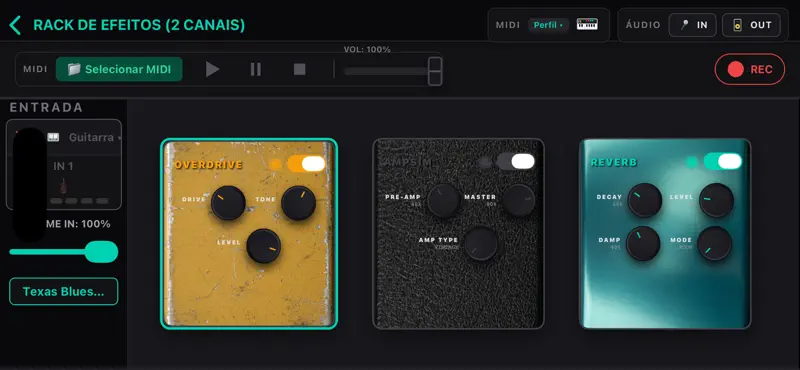Select the Ampsim pedal title
The height and width of the screenshot is (370, 800).
click(407, 162)
